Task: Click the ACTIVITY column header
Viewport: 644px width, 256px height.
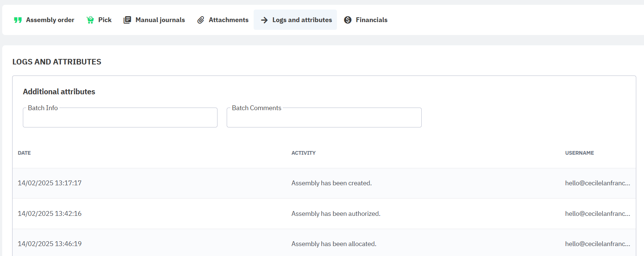Action: pos(303,153)
